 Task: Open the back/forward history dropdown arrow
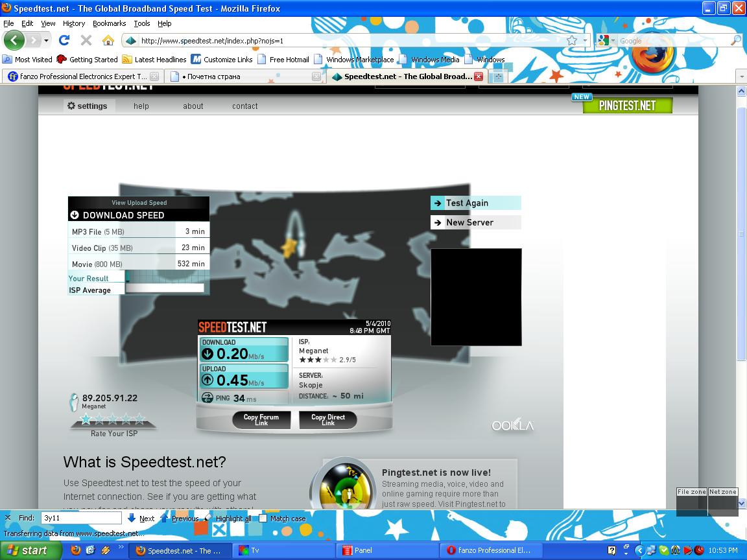pos(46,41)
